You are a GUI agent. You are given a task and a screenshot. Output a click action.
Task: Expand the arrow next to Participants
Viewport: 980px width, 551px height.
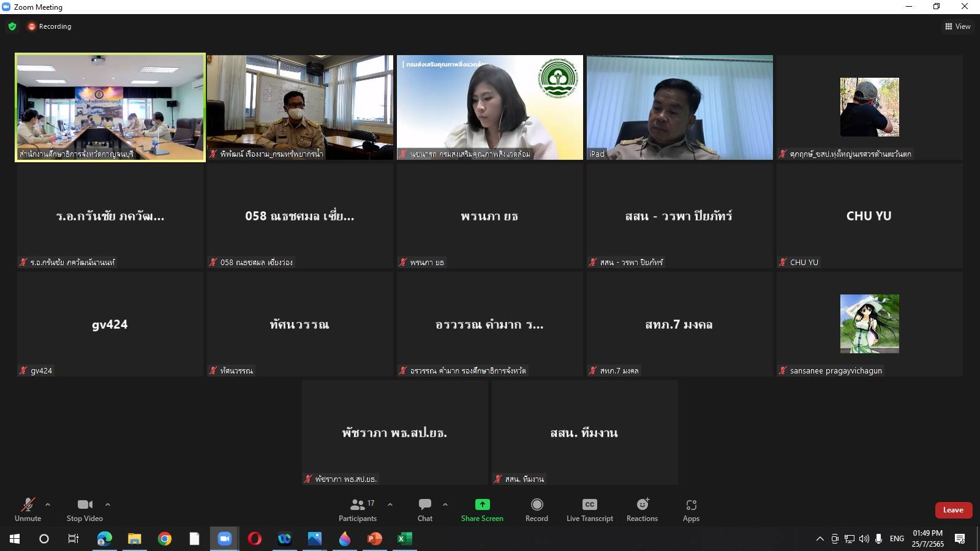tap(390, 504)
